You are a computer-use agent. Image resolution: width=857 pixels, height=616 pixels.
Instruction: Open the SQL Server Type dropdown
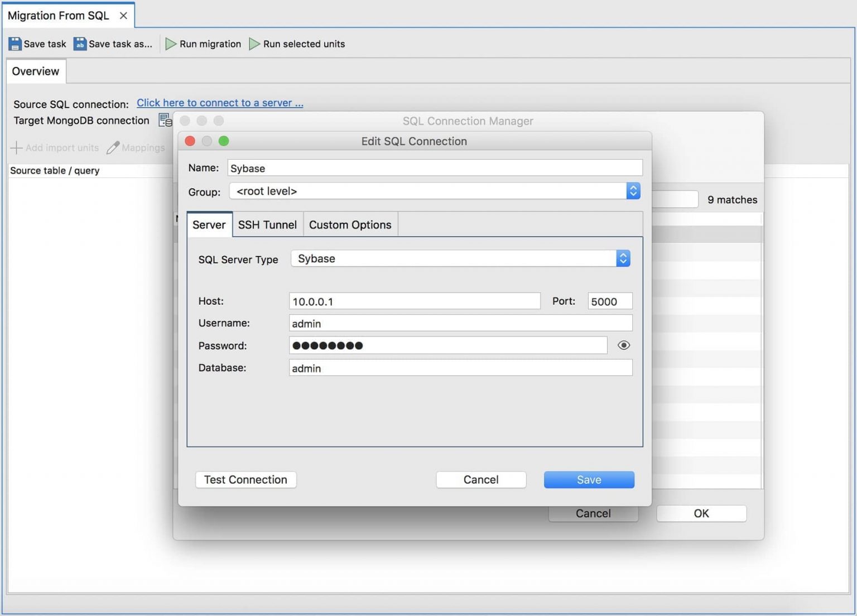(x=623, y=258)
